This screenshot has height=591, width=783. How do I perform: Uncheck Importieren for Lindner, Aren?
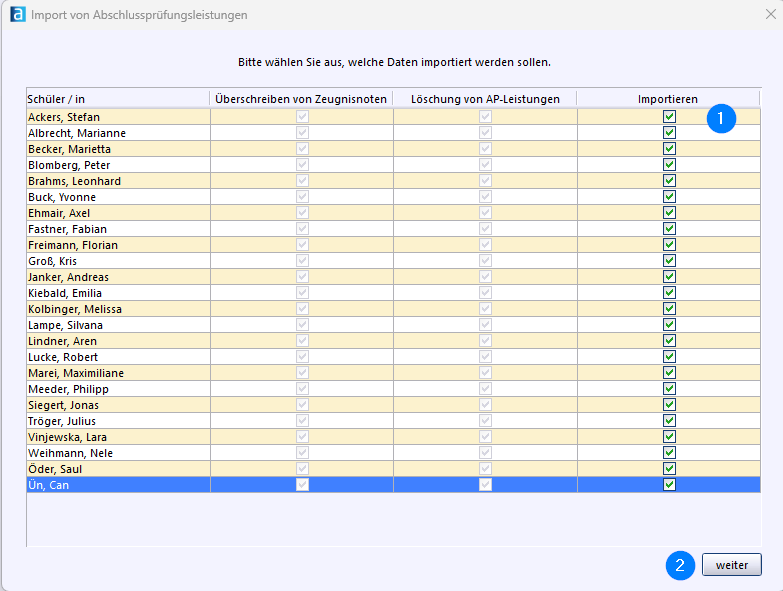click(x=669, y=340)
